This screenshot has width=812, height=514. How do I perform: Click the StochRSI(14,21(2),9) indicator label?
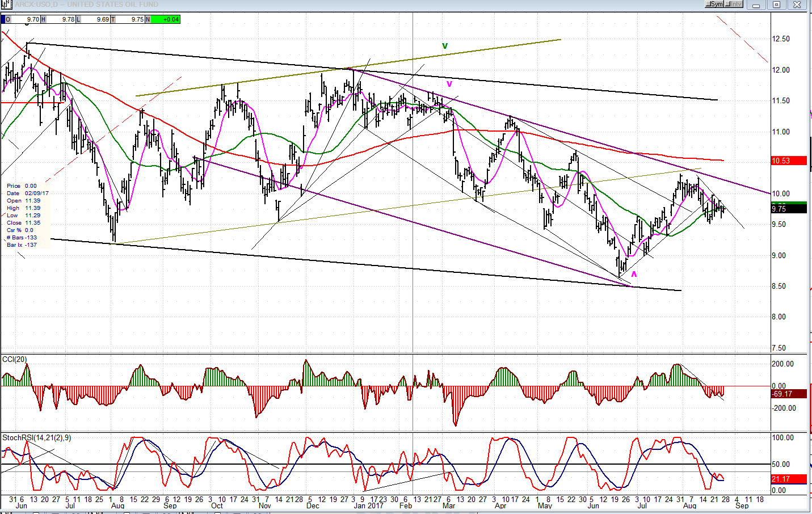37,438
